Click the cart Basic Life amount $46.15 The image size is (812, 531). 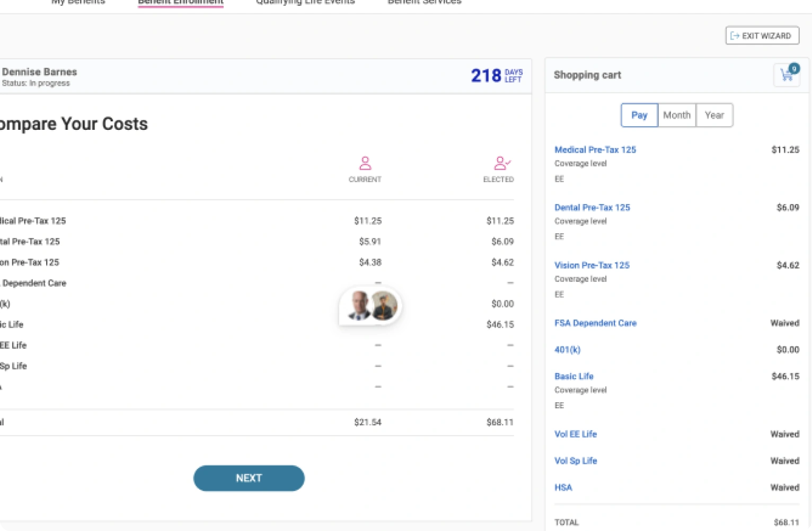click(785, 376)
